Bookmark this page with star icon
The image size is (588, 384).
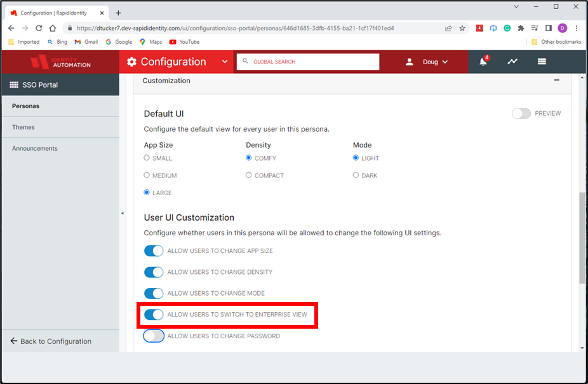[462, 28]
